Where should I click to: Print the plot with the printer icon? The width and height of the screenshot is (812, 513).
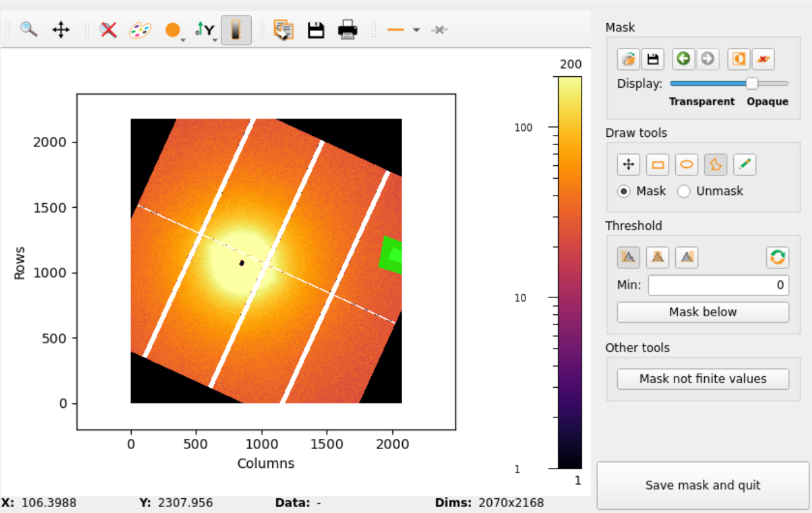click(x=348, y=30)
